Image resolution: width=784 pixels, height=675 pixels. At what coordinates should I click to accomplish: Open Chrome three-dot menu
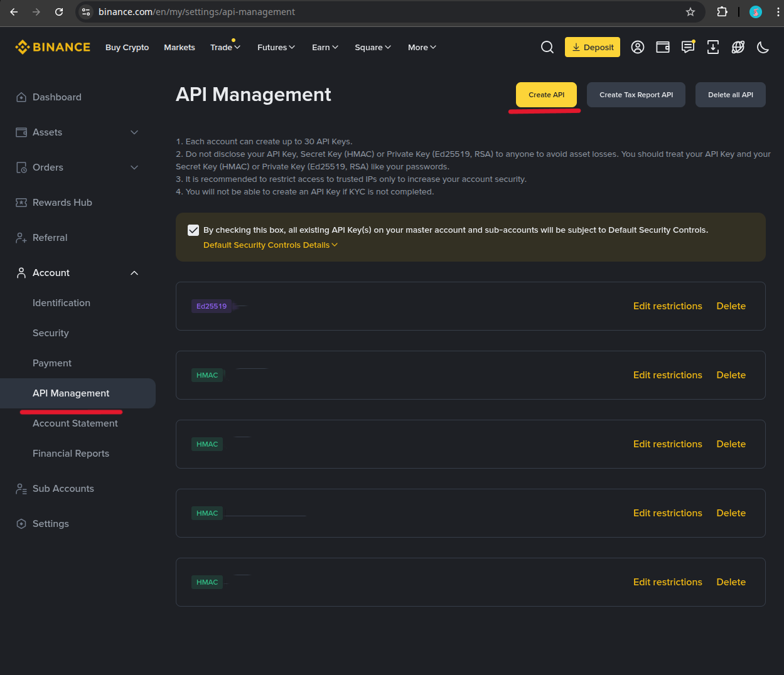pos(778,12)
